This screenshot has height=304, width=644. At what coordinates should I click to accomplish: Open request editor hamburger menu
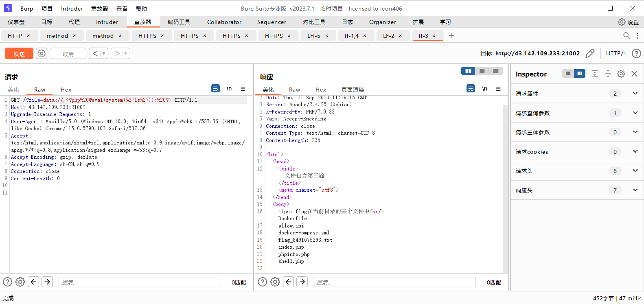[243, 88]
